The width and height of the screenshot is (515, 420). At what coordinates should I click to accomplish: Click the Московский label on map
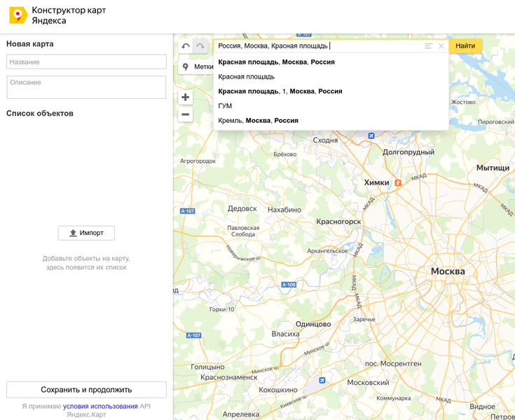(368, 383)
